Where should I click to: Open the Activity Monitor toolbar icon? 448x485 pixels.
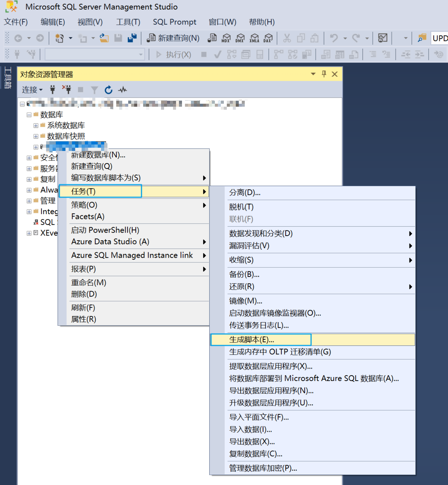(x=383, y=38)
